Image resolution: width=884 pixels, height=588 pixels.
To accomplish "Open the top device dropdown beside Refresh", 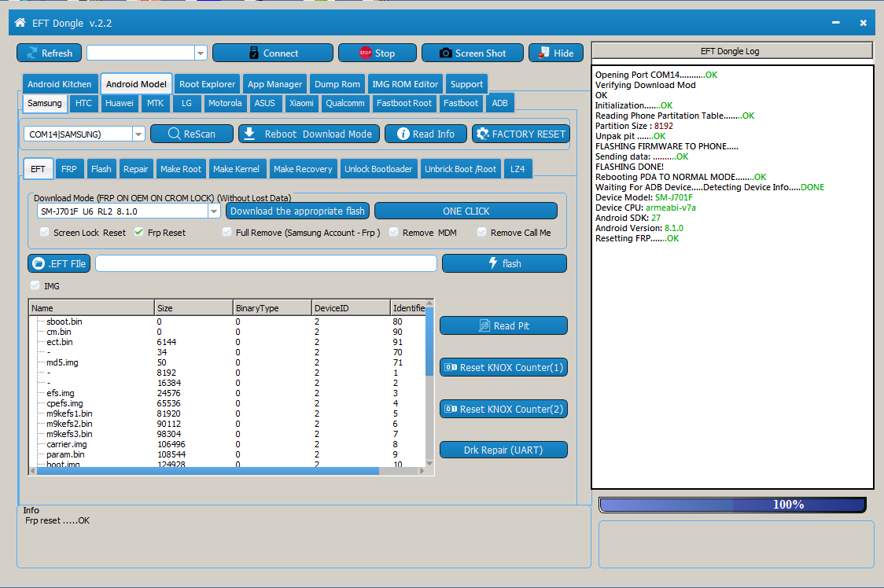I will pos(201,53).
